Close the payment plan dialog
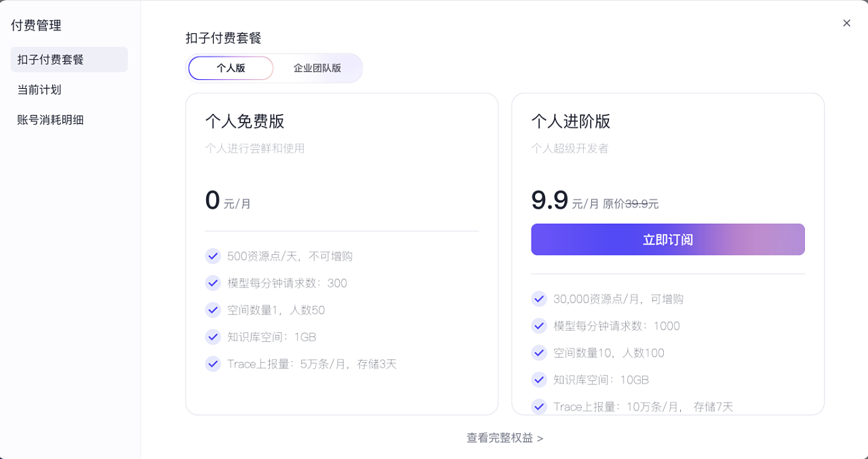Screen dimensions: 868x459 pyautogui.click(x=846, y=22)
